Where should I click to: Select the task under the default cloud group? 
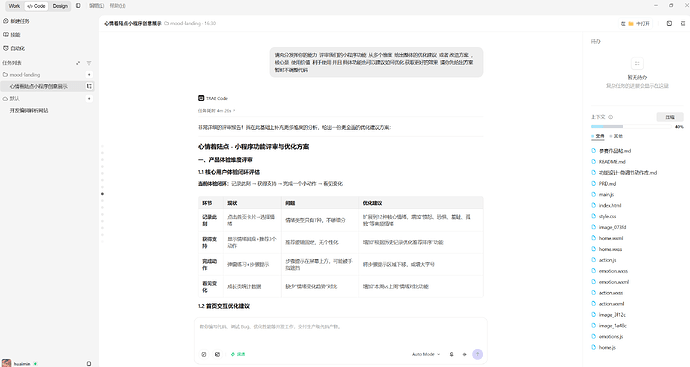coord(29,110)
